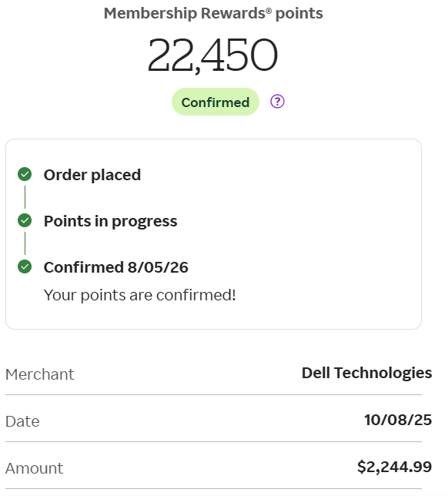
Task: Click the purple question mark help icon
Action: tap(277, 102)
